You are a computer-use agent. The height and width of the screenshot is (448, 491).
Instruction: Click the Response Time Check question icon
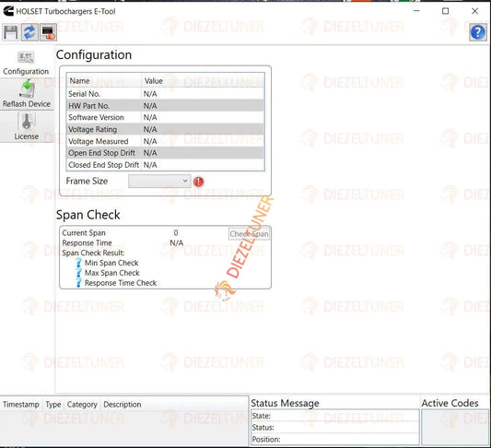79,283
